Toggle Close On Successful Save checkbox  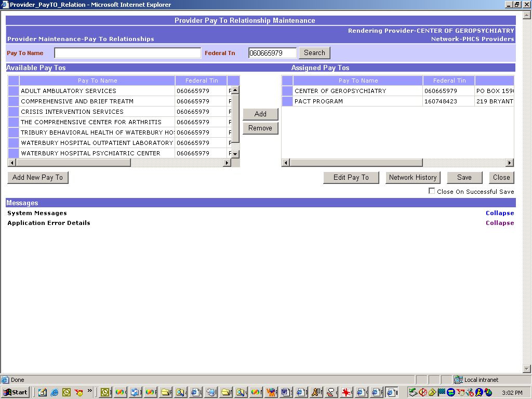point(432,191)
